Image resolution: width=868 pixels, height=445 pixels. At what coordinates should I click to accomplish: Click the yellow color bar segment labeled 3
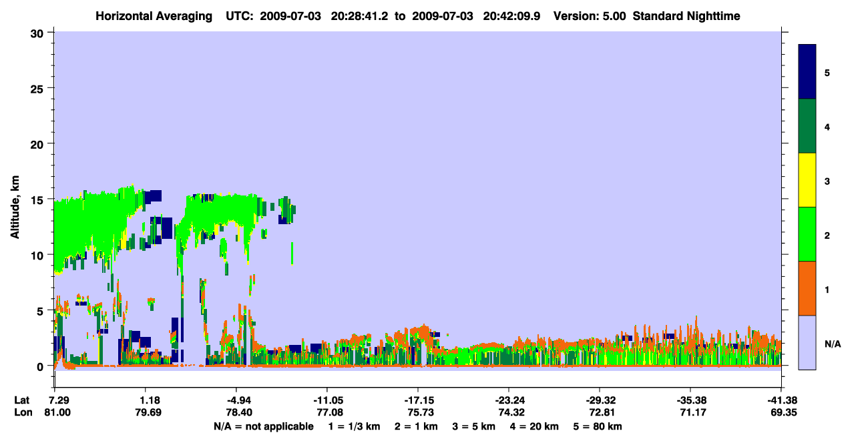tap(807, 180)
